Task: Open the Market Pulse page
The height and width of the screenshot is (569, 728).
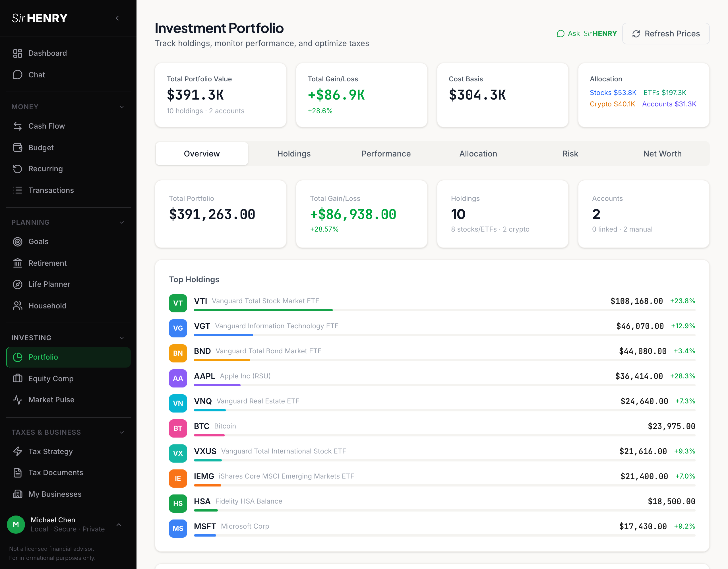Action: (x=68, y=400)
